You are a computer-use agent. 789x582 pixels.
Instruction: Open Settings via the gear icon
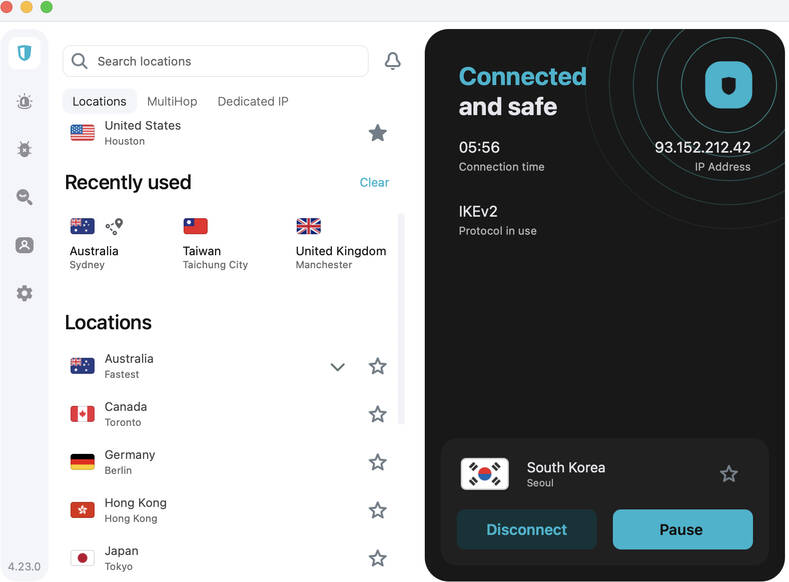tap(24, 293)
